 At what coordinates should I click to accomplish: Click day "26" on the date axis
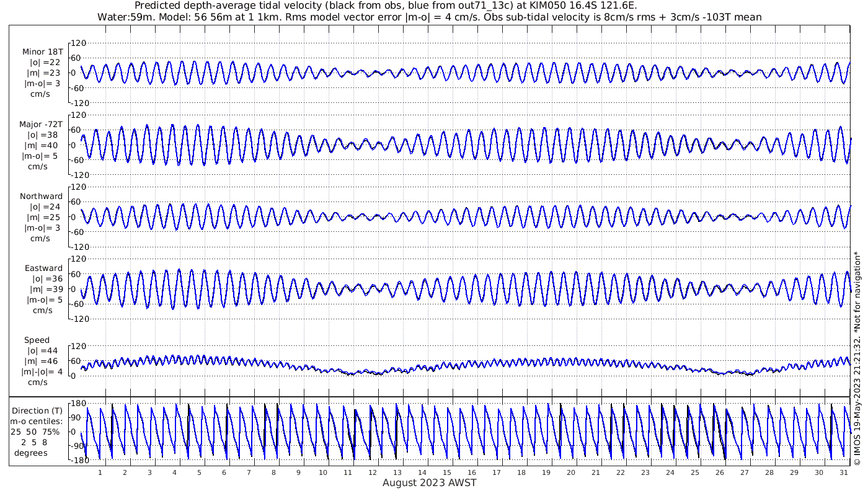click(x=720, y=472)
